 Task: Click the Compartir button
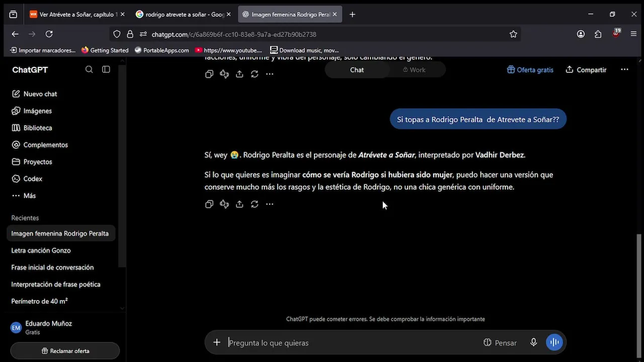586,70
